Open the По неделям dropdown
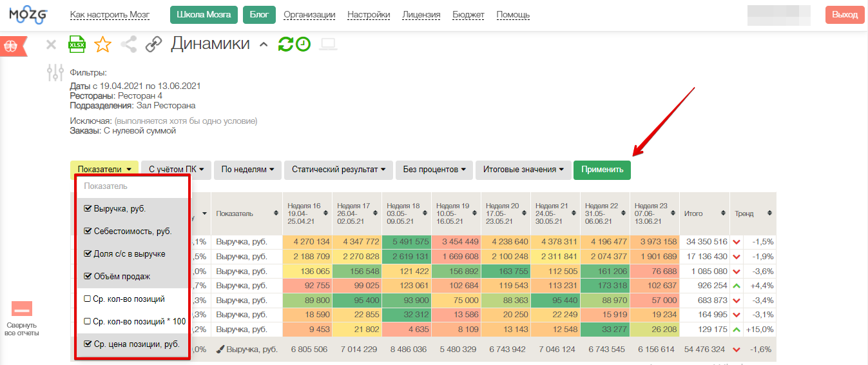868x365 pixels. pyautogui.click(x=247, y=170)
